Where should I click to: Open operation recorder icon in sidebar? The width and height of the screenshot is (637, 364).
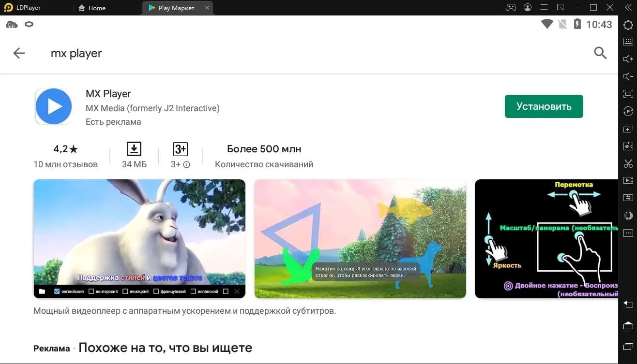628,111
